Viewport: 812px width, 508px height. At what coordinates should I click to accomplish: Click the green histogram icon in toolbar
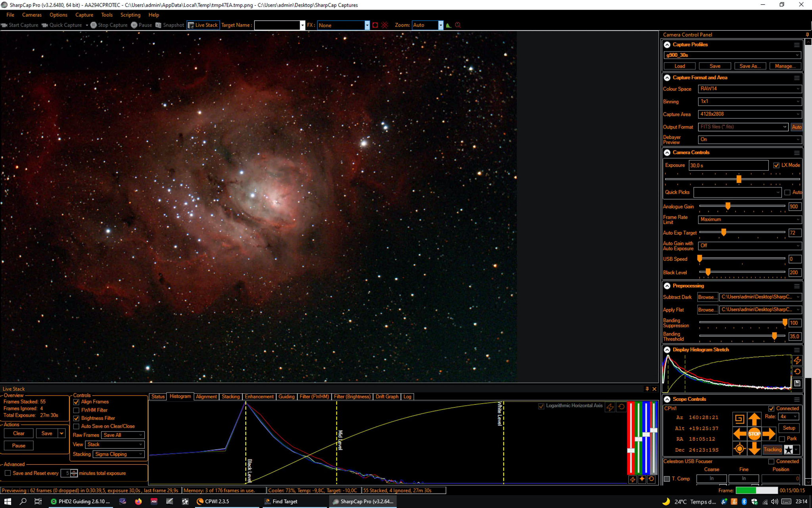coord(448,25)
